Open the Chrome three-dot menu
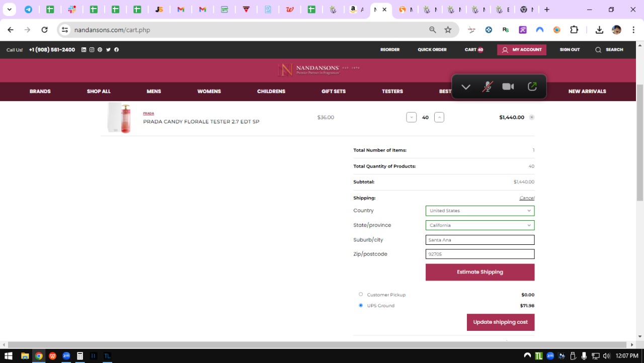 pos(633,30)
